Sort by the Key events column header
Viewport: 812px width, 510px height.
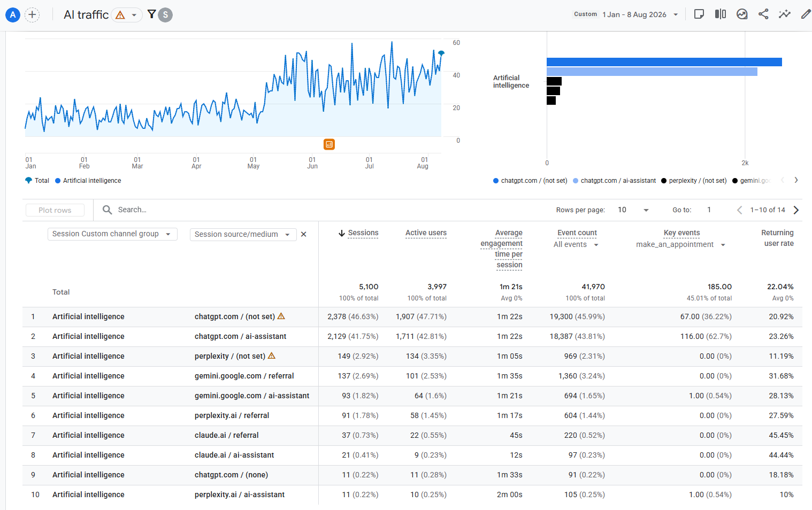(x=681, y=233)
